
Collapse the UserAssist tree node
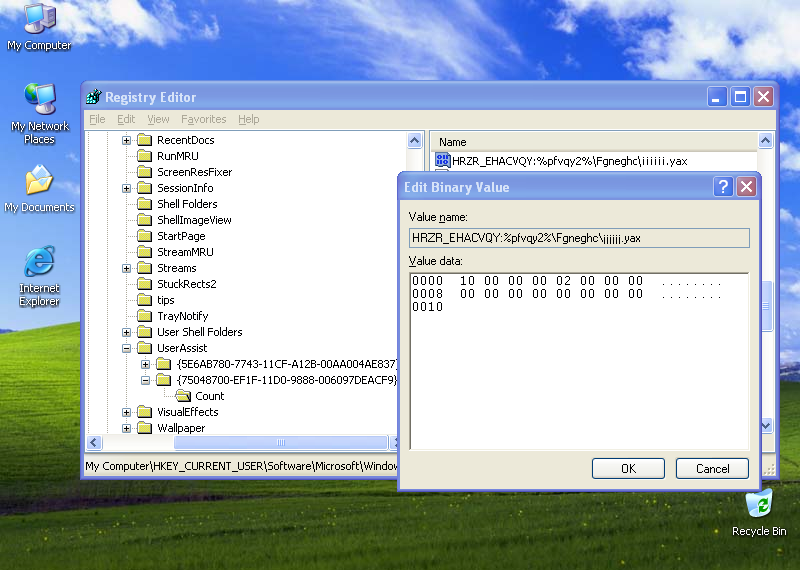pyautogui.click(x=127, y=349)
